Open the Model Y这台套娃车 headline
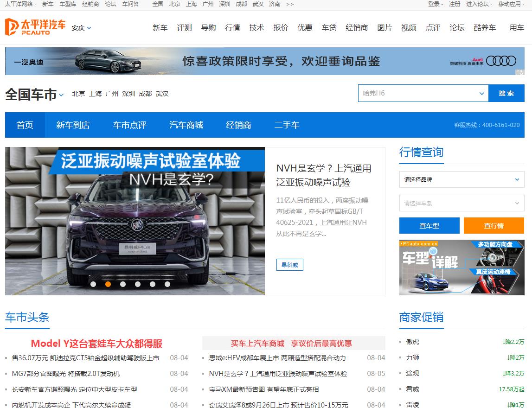This screenshot has height=414, width=532. [x=96, y=344]
